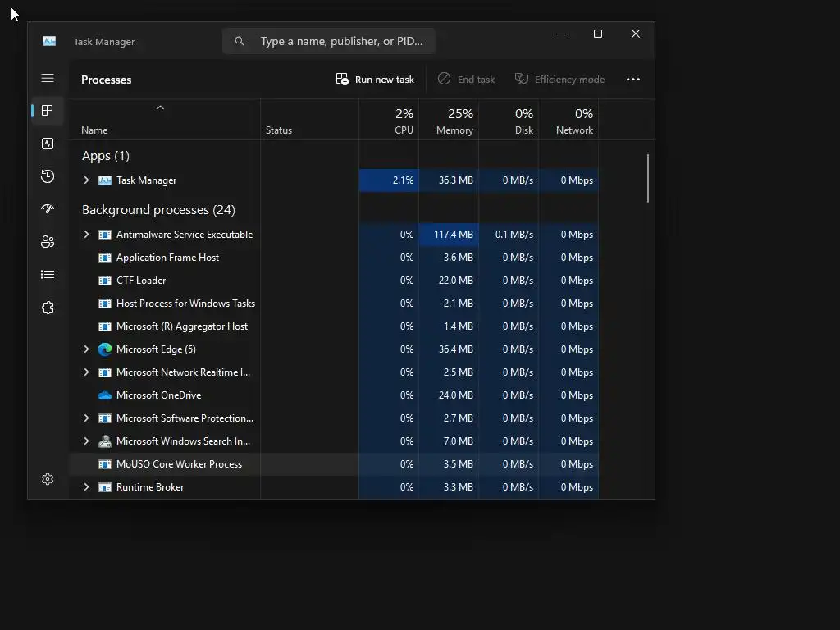840x630 pixels.
Task: Click the 0.1 MB/s disk cell
Action: point(509,235)
